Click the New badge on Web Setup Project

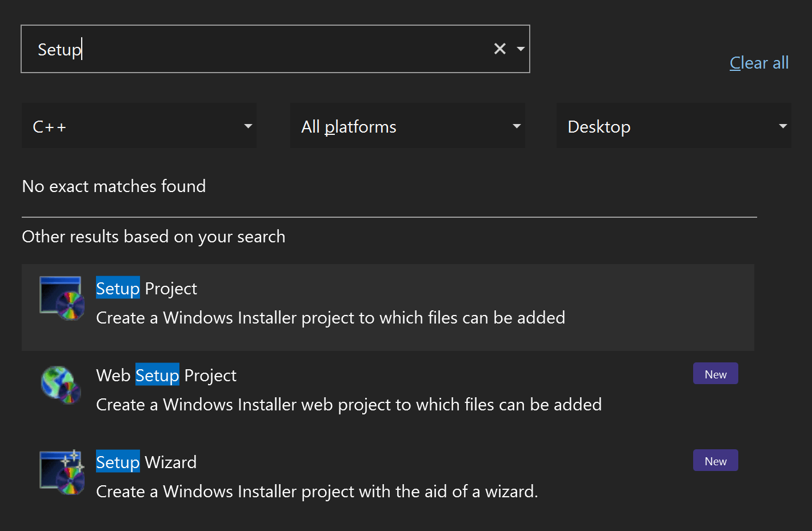click(715, 373)
